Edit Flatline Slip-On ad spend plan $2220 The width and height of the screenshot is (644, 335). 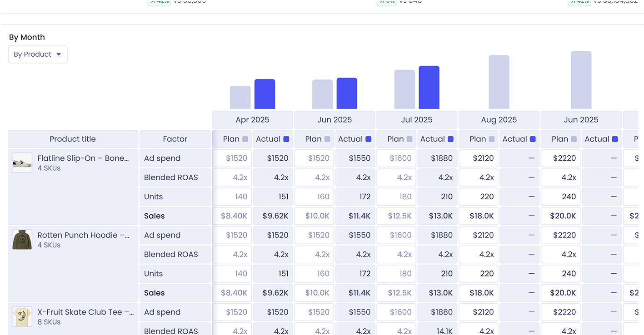[x=561, y=158]
